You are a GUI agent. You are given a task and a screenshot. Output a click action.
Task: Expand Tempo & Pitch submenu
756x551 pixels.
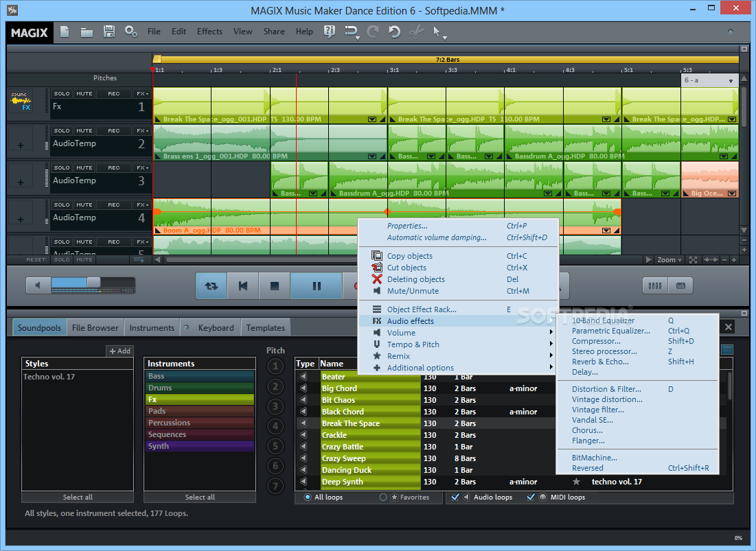point(459,344)
